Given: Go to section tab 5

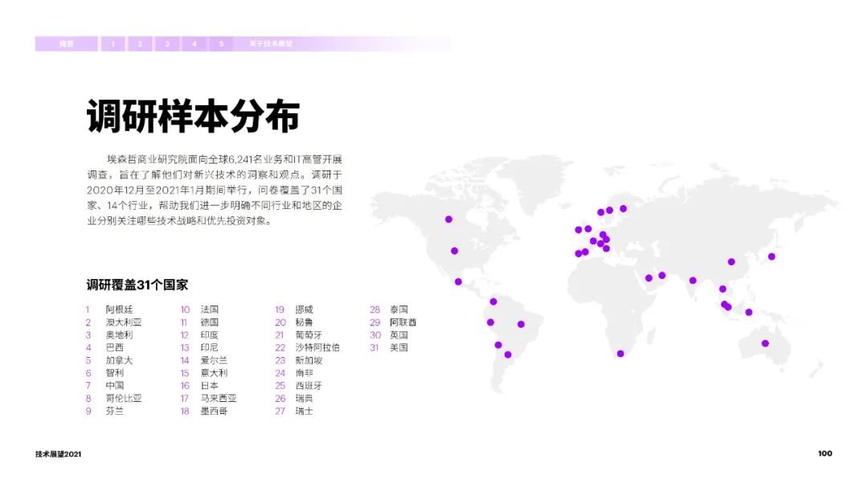Looking at the screenshot, I should (x=221, y=43).
